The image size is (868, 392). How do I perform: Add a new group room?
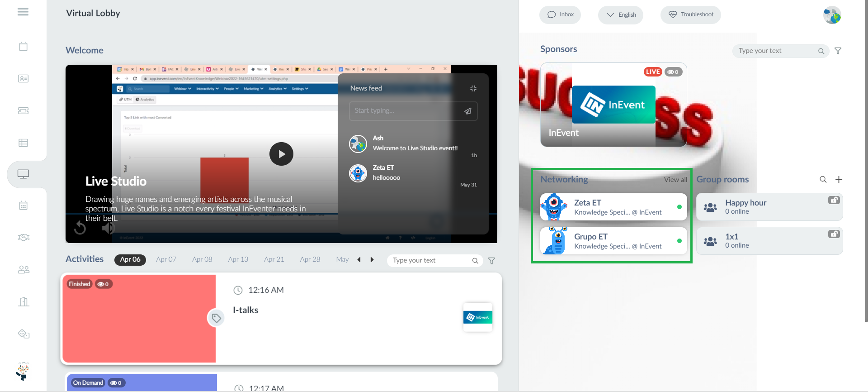pos(839,180)
